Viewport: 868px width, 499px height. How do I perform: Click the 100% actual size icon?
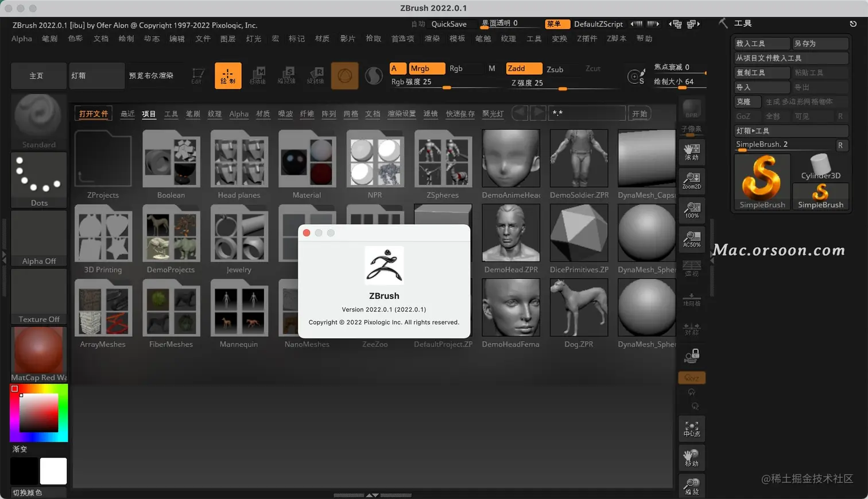pos(692,210)
